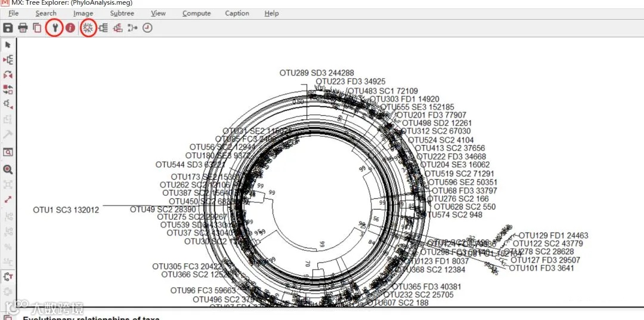This screenshot has height=320, width=644.
Task: Click the greyed hammer tool icon
Action: [x=8, y=135]
